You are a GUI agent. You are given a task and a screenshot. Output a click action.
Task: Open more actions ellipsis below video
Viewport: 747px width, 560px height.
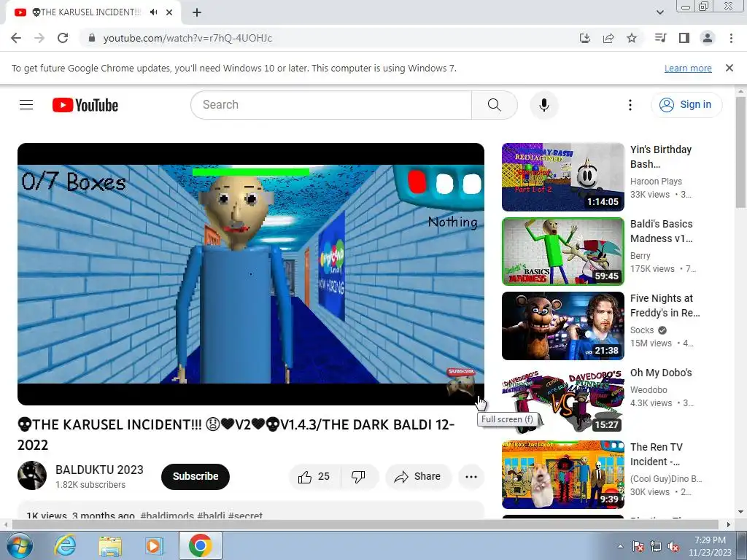(471, 476)
